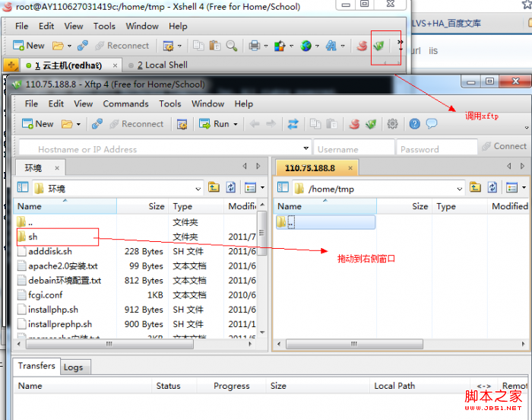Viewport: 532px width, 420px height.
Task: Switch to the Logs tab
Action: click(x=74, y=367)
